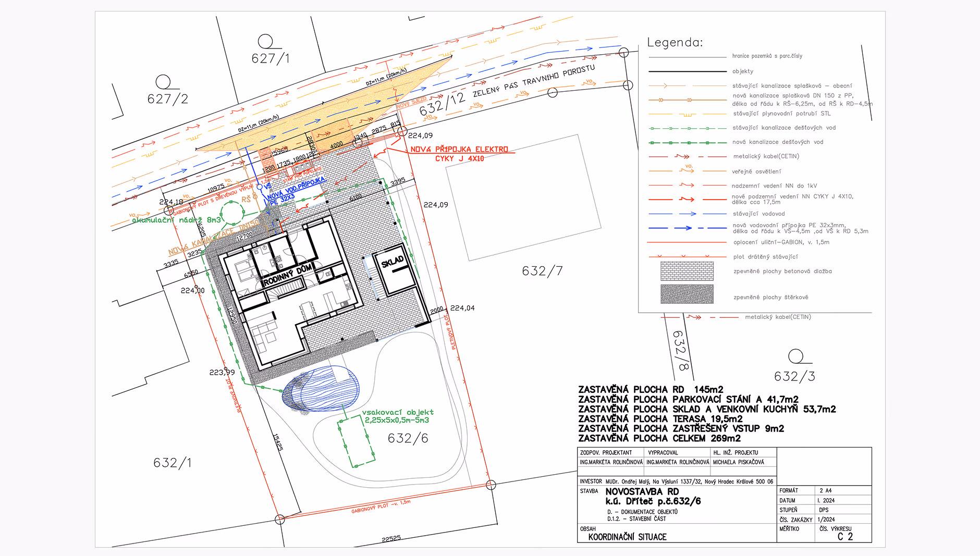The width and height of the screenshot is (980, 556).
Task: Click title block header 'VYPRACOVAL'
Action: click(663, 453)
